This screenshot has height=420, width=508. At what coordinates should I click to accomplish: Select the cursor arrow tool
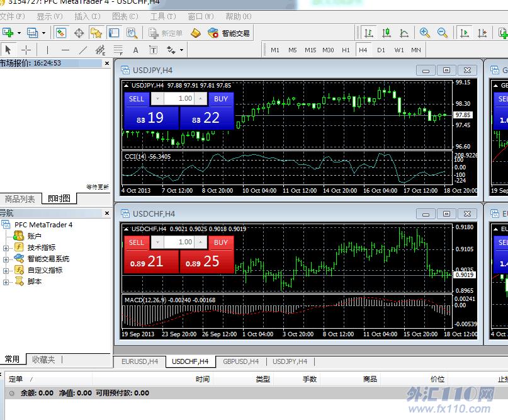[x=8, y=50]
